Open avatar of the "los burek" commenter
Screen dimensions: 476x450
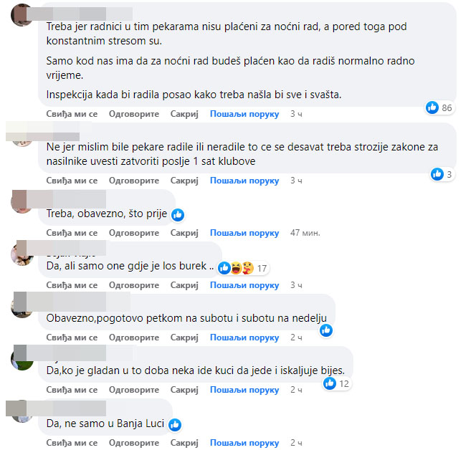[22, 254]
